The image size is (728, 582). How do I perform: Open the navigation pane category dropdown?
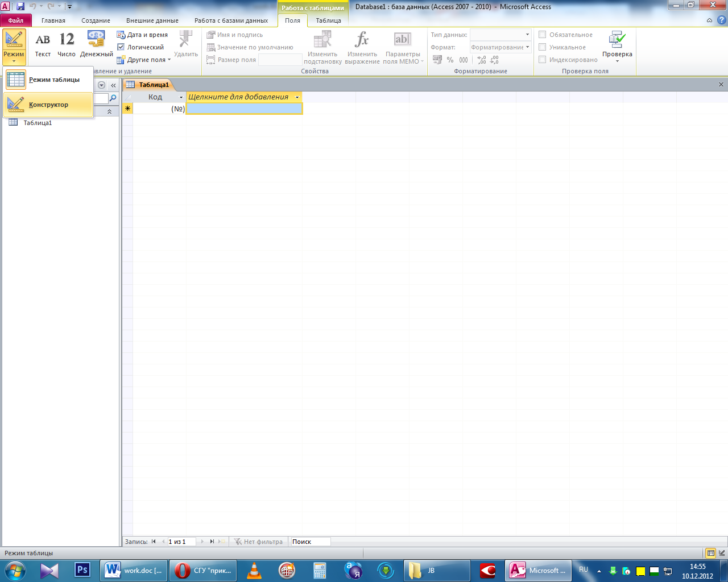(102, 85)
